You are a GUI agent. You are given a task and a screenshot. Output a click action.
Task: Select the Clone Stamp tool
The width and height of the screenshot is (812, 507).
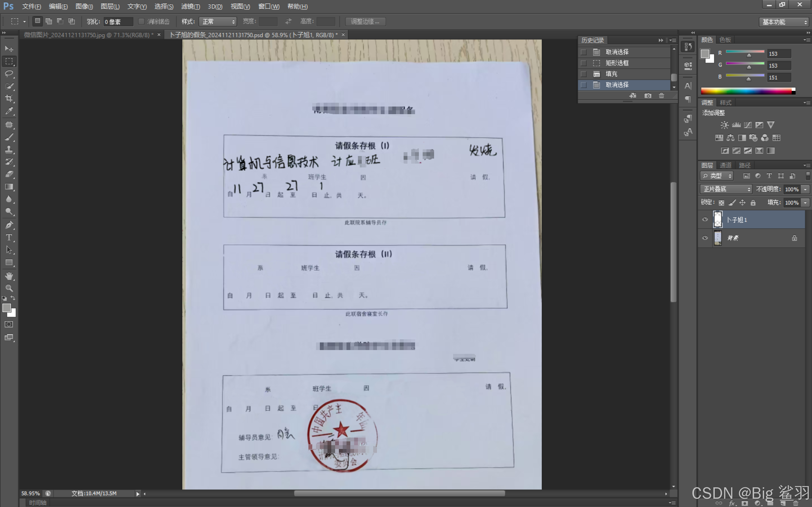(9, 149)
